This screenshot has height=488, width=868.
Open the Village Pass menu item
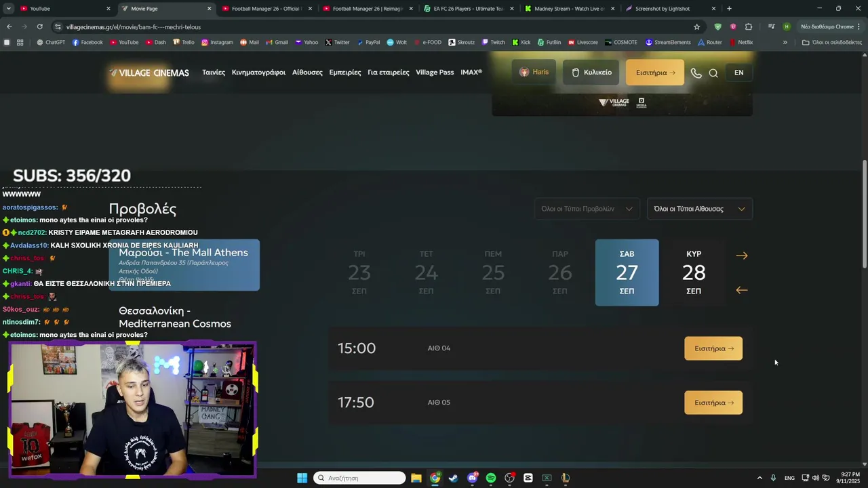435,73
